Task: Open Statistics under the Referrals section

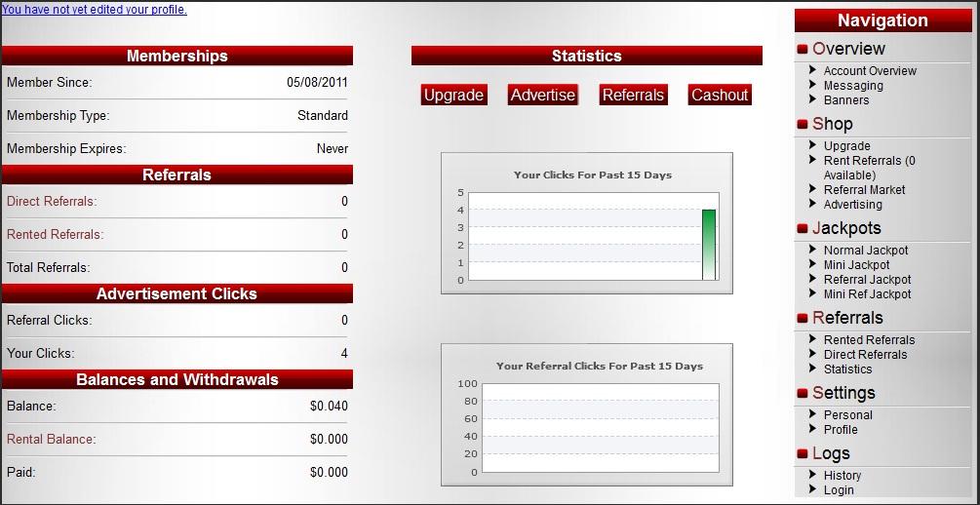Action: tap(847, 369)
